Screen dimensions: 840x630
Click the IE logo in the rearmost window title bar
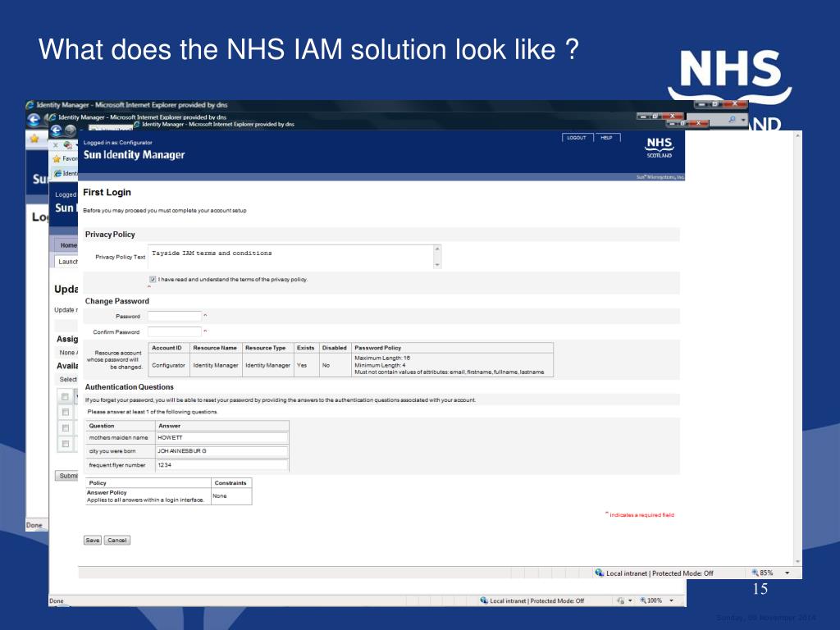click(30, 105)
